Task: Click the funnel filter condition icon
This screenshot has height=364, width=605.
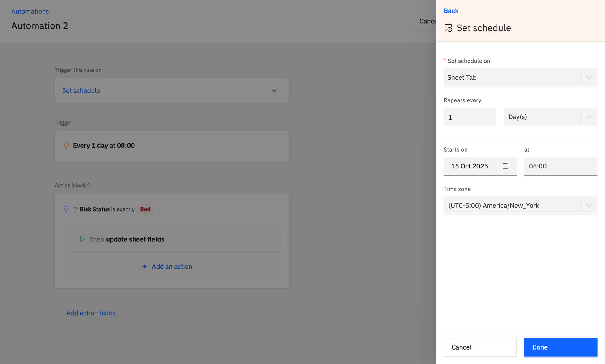Action: pos(66,209)
